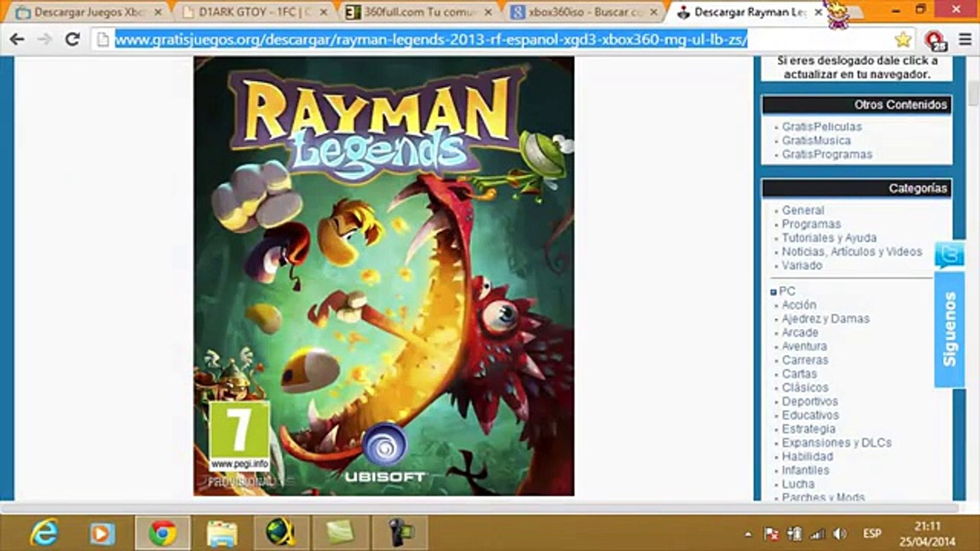The image size is (980, 551).
Task: Click the selected URL address bar
Action: click(431, 39)
